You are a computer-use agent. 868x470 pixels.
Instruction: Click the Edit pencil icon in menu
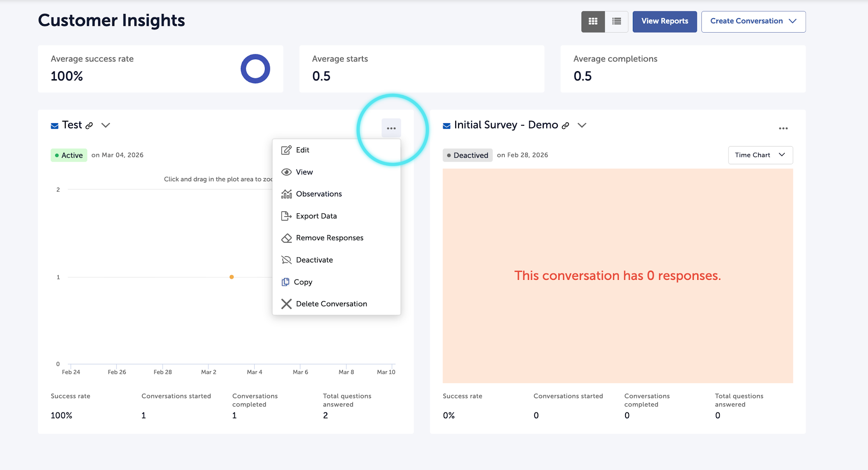coord(287,150)
